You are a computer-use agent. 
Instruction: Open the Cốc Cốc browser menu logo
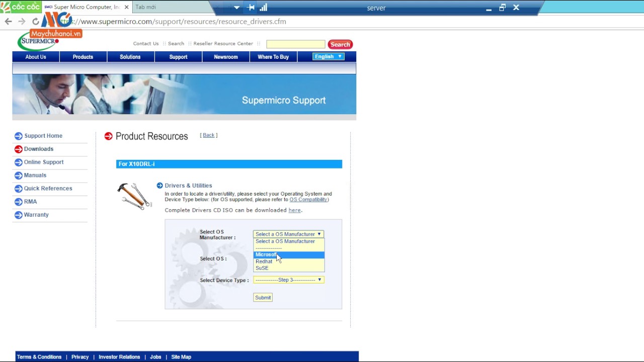[20, 7]
